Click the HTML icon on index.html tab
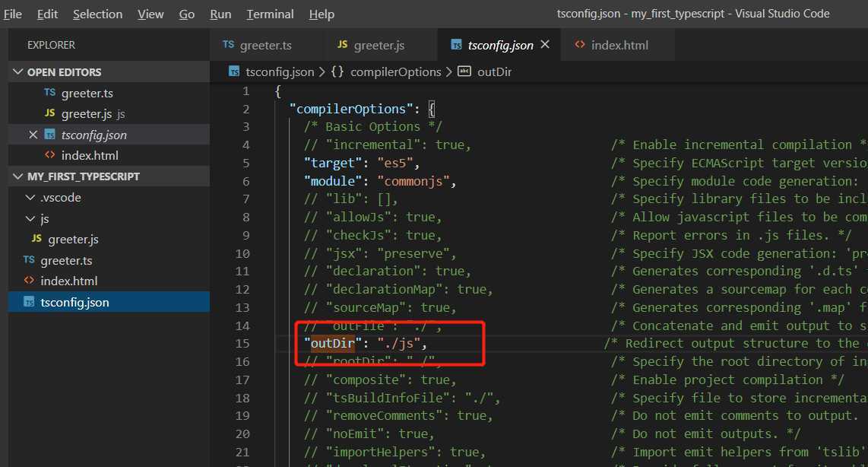 [580, 44]
